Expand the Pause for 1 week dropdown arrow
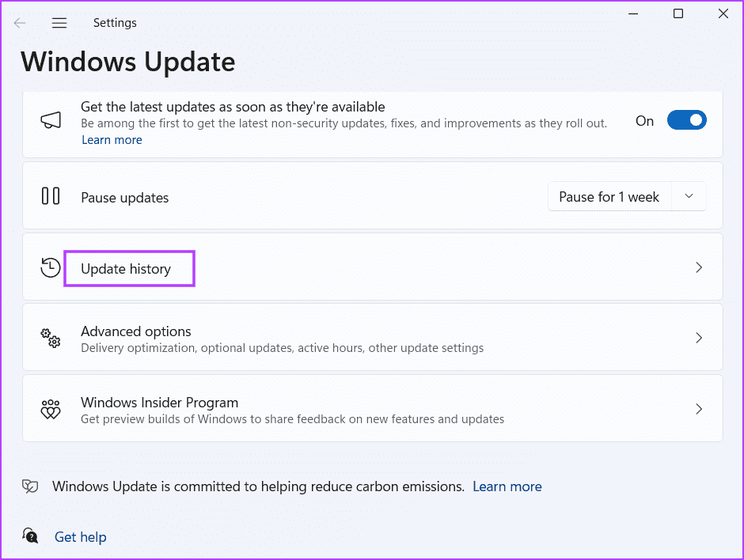Image resolution: width=744 pixels, height=560 pixels. (x=689, y=196)
